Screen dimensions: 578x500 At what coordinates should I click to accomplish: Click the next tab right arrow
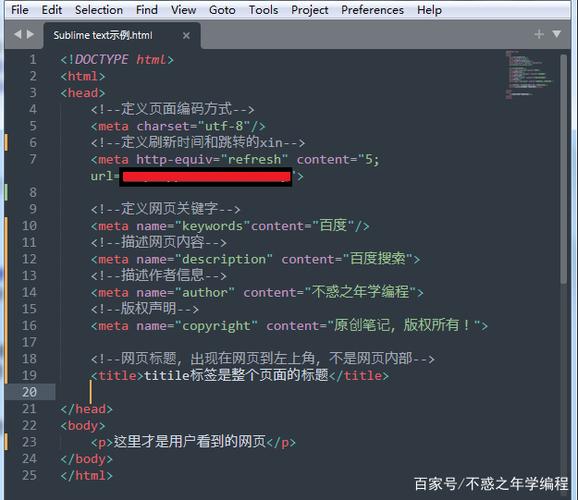coord(31,34)
